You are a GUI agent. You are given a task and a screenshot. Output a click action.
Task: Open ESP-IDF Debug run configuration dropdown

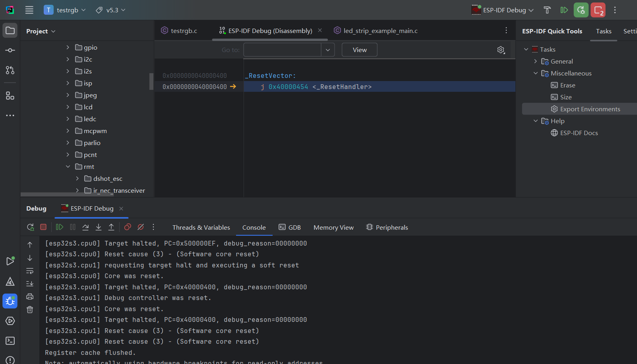point(503,10)
